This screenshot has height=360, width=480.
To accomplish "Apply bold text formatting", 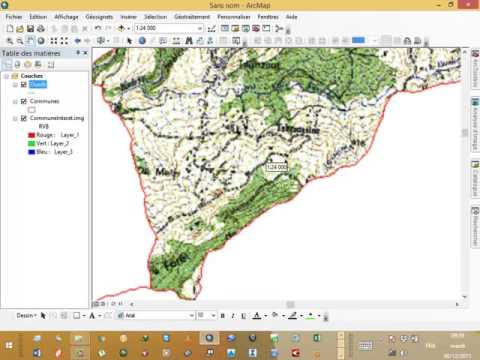I will point(223,316).
